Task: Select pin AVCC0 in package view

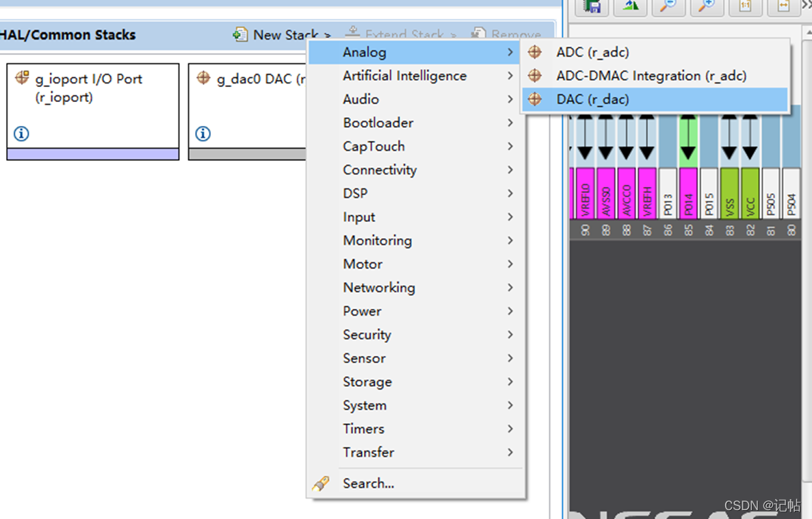Action: point(627,193)
